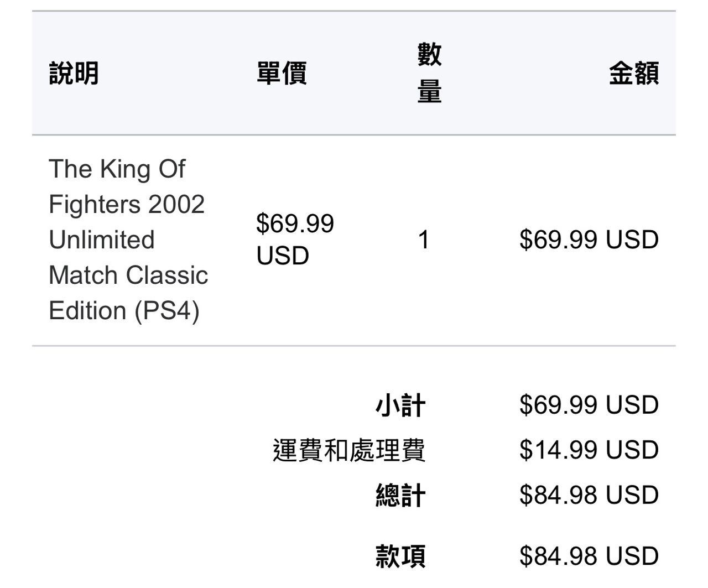
Task: Click the 說明 column header
Action: pos(74,73)
